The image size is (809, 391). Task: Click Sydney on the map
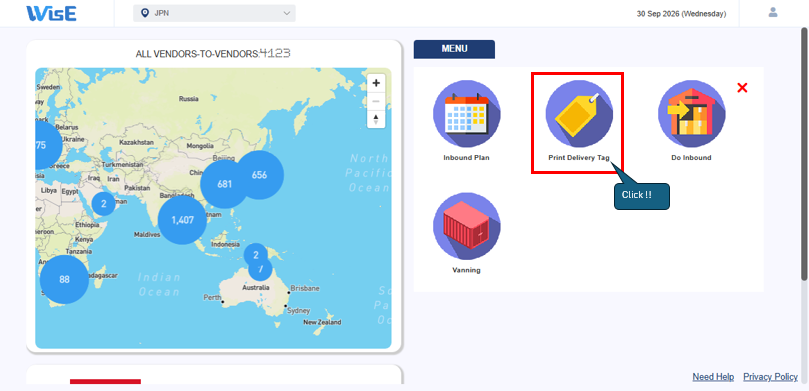299,311
